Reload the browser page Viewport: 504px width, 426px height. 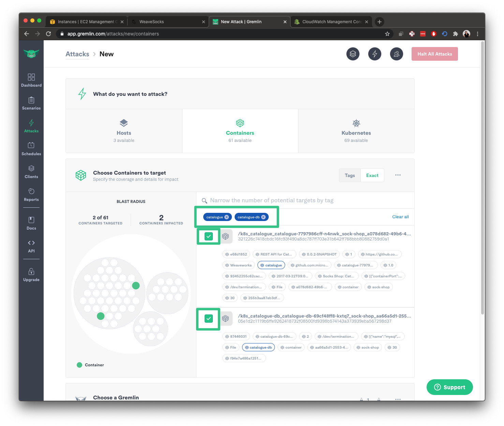(x=48, y=34)
